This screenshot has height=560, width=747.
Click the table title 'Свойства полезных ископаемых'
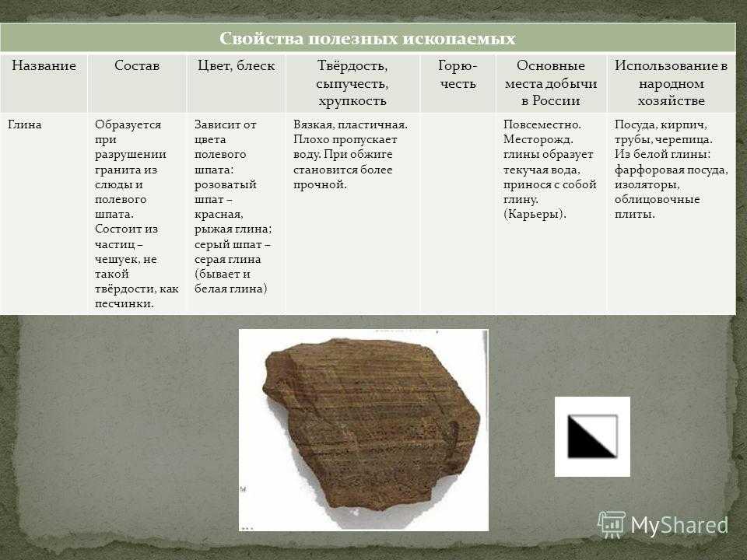368,38
